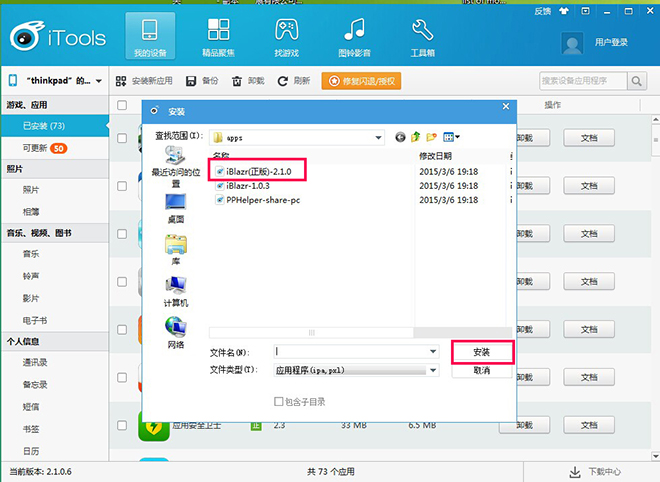Select the Installed (已安装 73) sidebar item
The width and height of the screenshot is (660, 482).
[55, 126]
